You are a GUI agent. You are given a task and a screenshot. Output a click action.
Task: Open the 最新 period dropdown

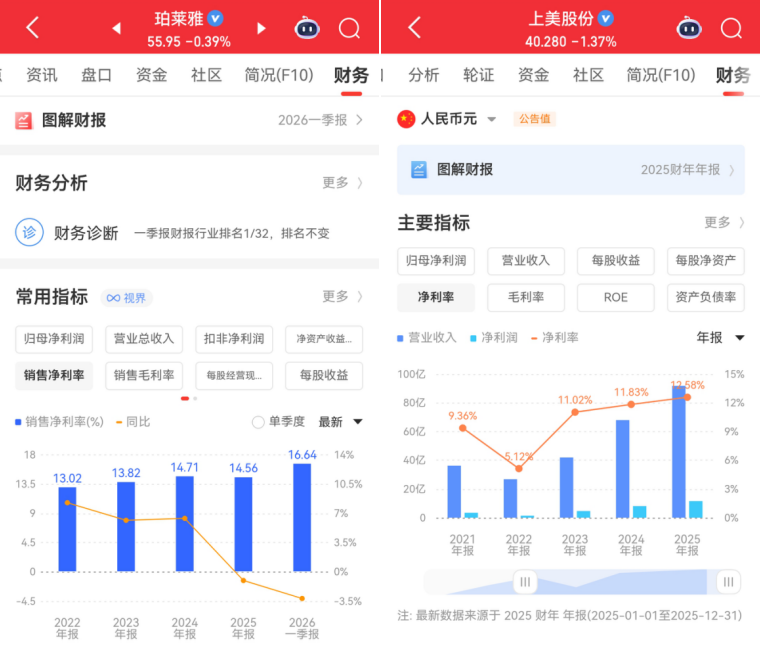tap(340, 422)
